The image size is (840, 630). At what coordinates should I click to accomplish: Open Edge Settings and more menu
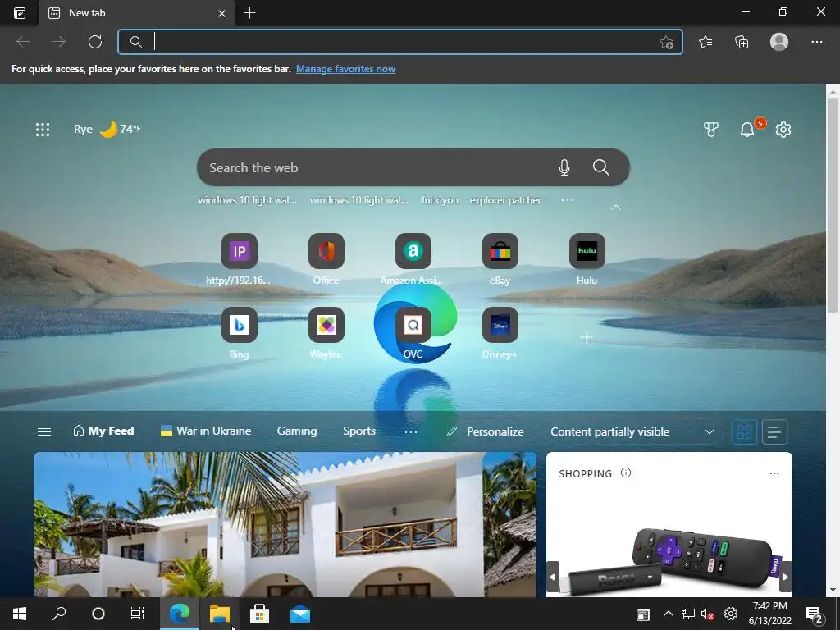coord(816,42)
